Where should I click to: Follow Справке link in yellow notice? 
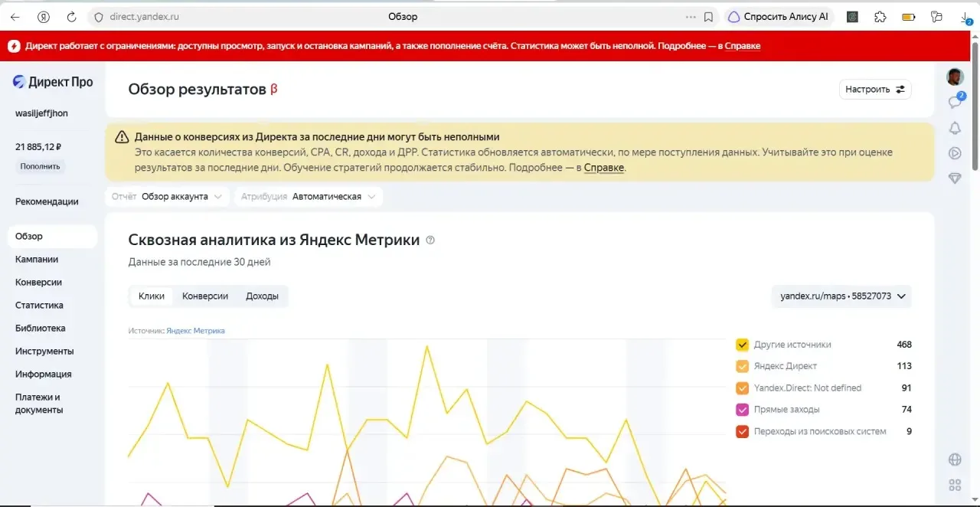(604, 168)
